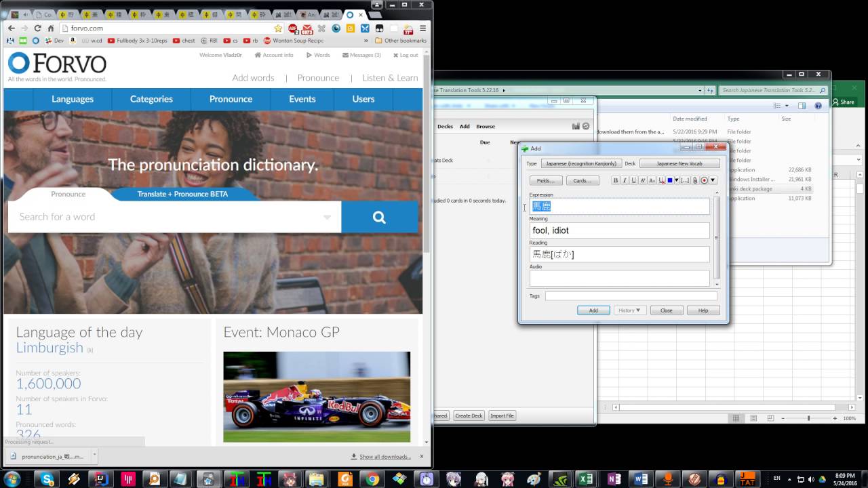Click the Subscript icon in Anki Add dialog
This screenshot has width=868, height=488.
[652, 180]
